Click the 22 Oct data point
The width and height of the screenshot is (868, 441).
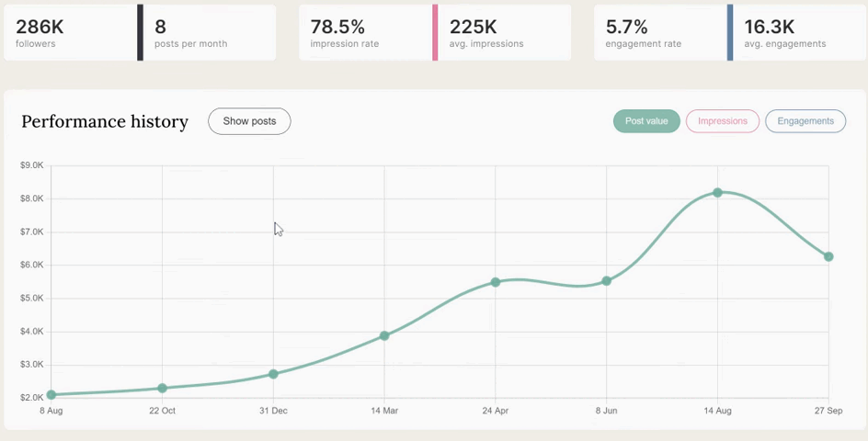point(163,389)
